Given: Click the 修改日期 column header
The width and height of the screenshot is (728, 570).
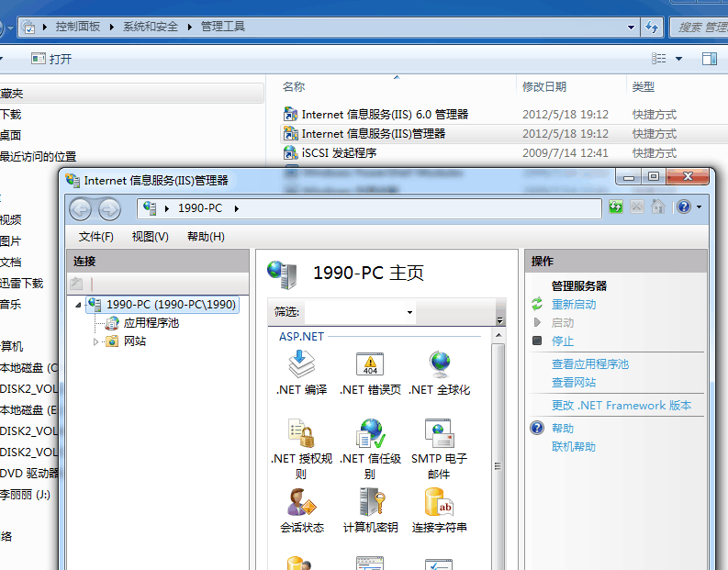Looking at the screenshot, I should (544, 87).
